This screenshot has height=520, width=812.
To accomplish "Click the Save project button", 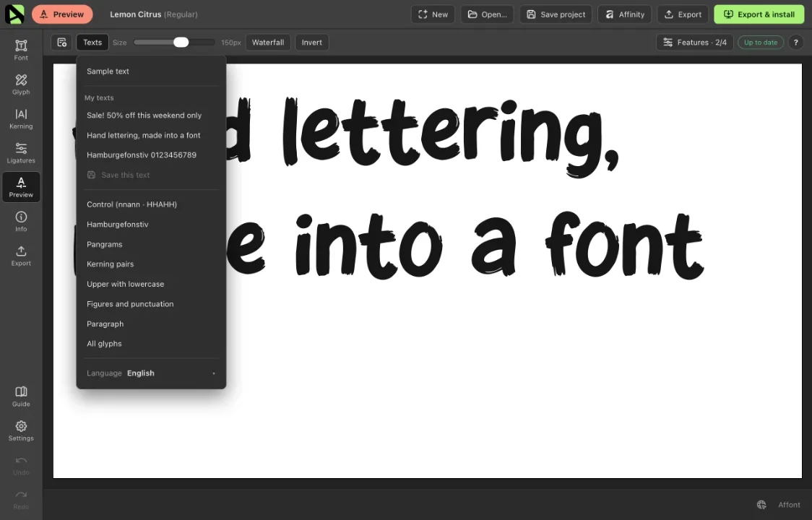I will click(556, 14).
